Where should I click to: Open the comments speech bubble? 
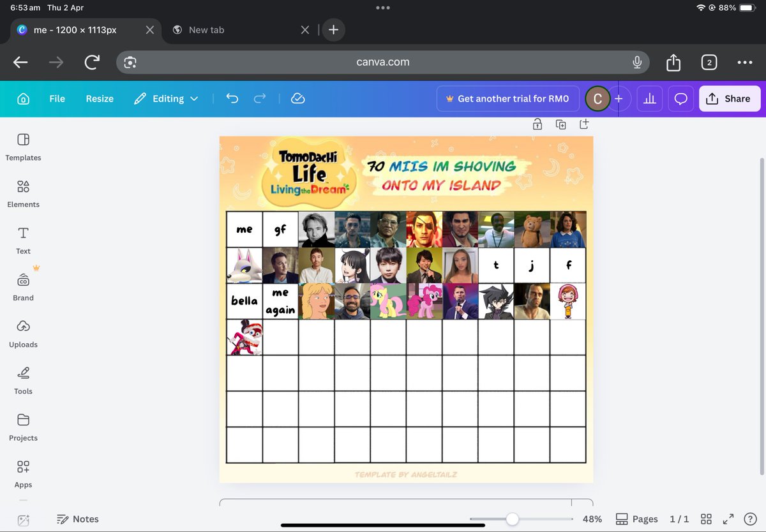click(681, 99)
